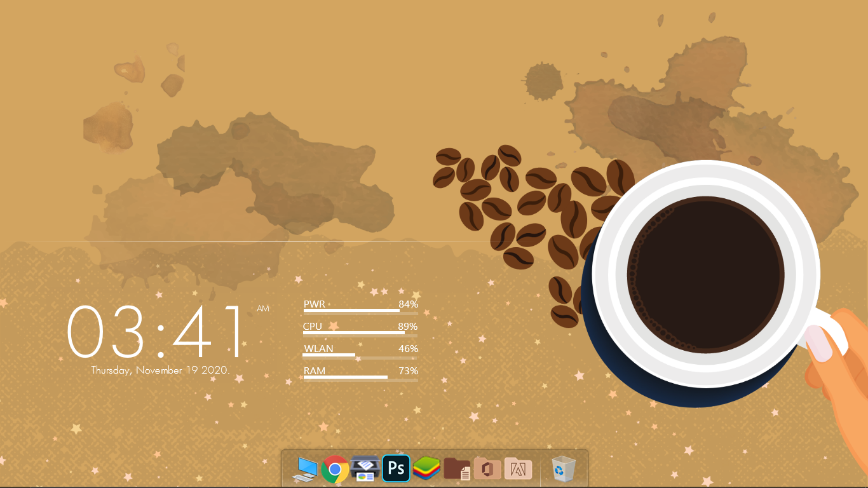Click the AM indicator beside the clock

pos(263,309)
